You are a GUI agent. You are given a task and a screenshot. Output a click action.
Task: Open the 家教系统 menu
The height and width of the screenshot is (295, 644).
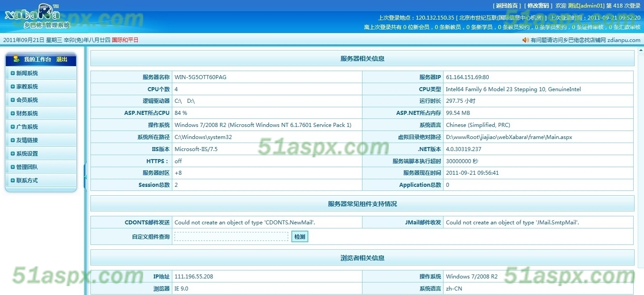point(27,87)
